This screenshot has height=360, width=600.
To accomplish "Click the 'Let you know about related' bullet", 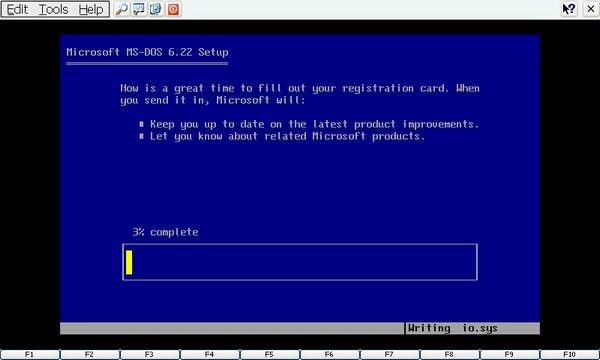I will [x=282, y=136].
